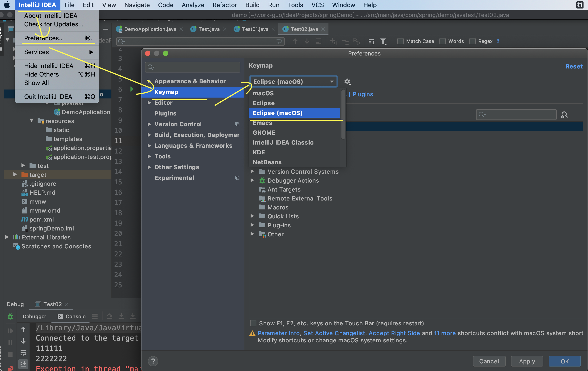
Task: Click the run gutter arrow icon
Action: (132, 89)
